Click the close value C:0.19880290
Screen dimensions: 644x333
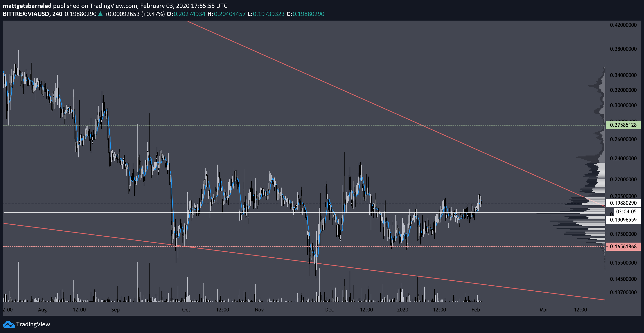(x=306, y=14)
